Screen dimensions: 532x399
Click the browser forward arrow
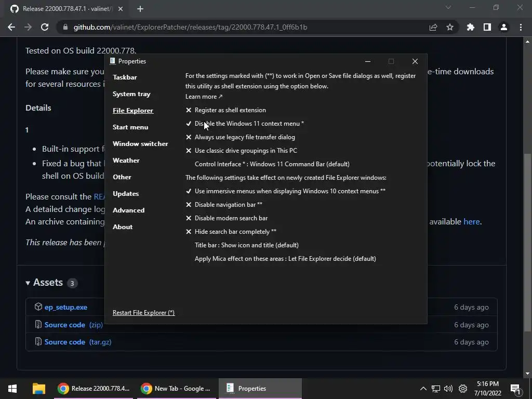tap(28, 27)
